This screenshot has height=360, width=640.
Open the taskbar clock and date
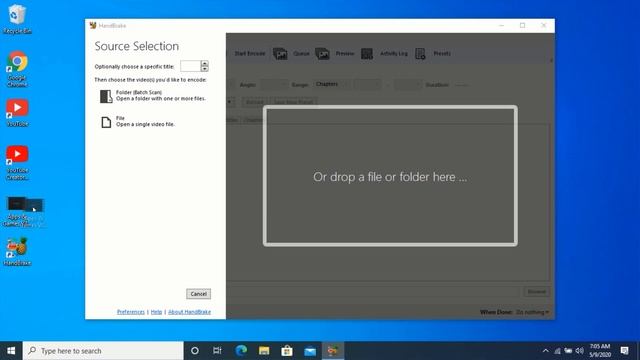[600, 351]
